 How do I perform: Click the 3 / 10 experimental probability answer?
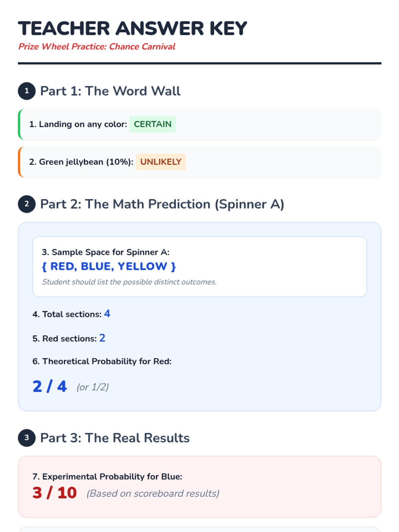point(55,493)
